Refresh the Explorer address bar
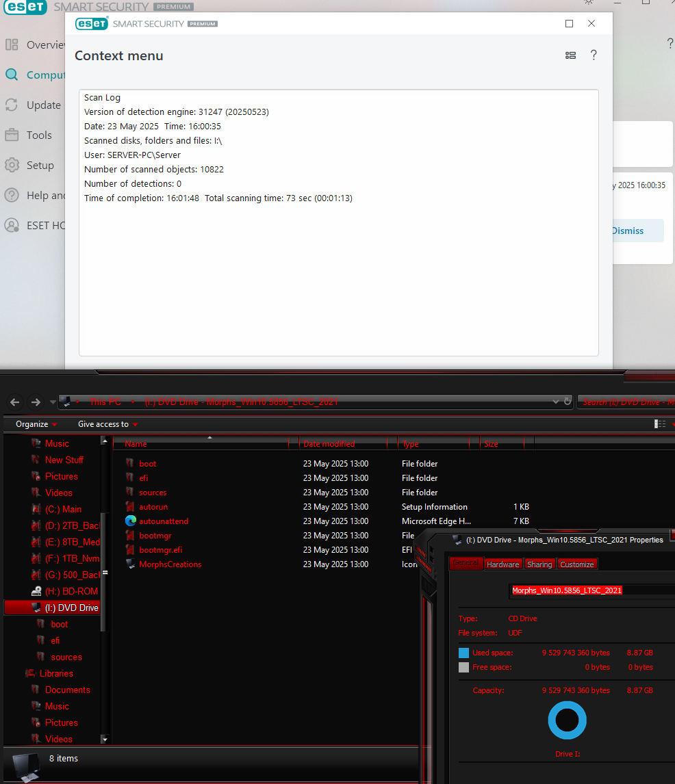Screen dimensions: 675x784 tap(568, 402)
